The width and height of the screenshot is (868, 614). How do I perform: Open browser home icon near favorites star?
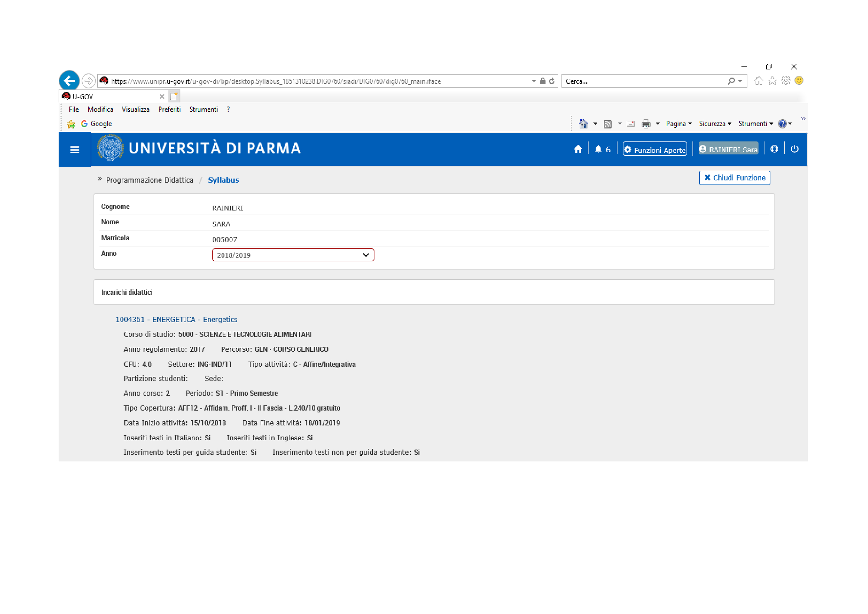point(759,81)
